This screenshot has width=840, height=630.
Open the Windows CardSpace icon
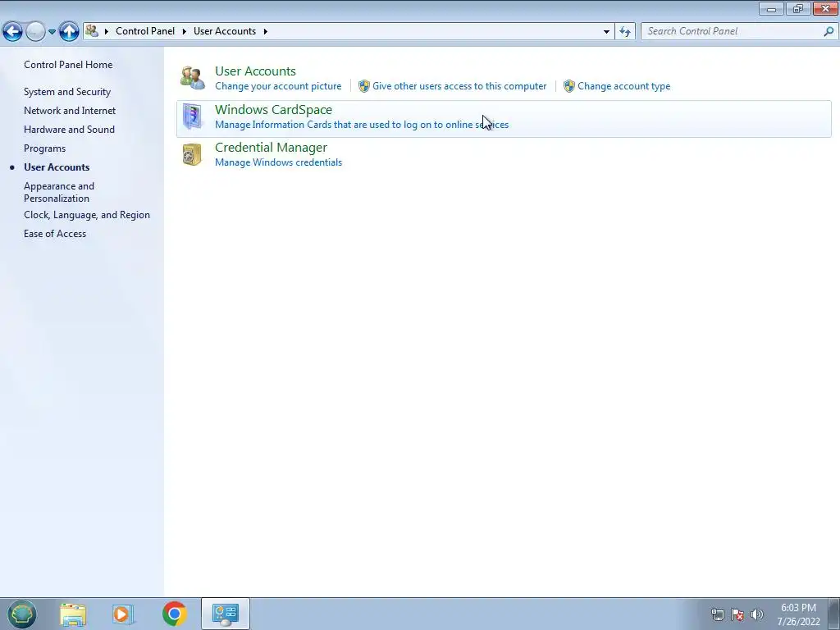point(192,116)
